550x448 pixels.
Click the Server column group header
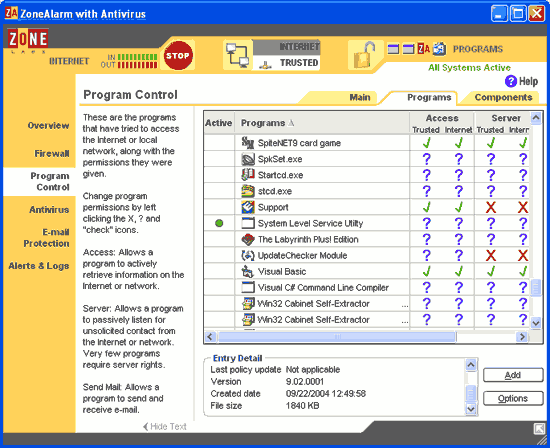click(x=506, y=118)
